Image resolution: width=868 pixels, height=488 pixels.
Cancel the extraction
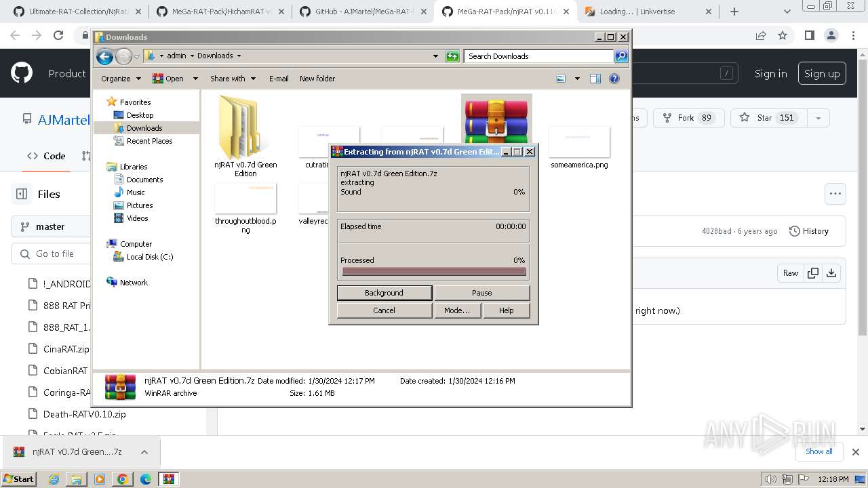pyautogui.click(x=384, y=310)
